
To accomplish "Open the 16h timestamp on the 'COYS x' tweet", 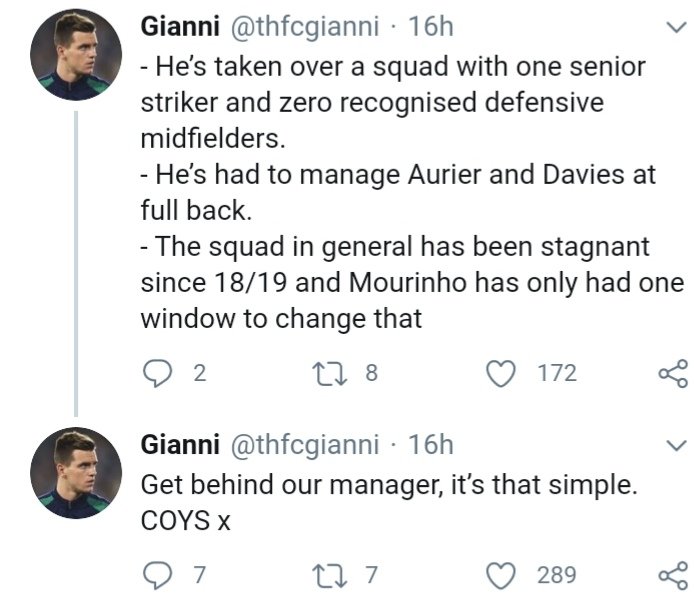I will coord(431,443).
